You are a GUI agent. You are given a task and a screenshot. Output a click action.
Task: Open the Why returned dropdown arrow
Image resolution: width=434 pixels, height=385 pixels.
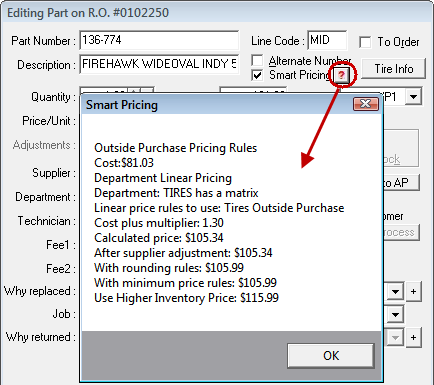click(395, 337)
